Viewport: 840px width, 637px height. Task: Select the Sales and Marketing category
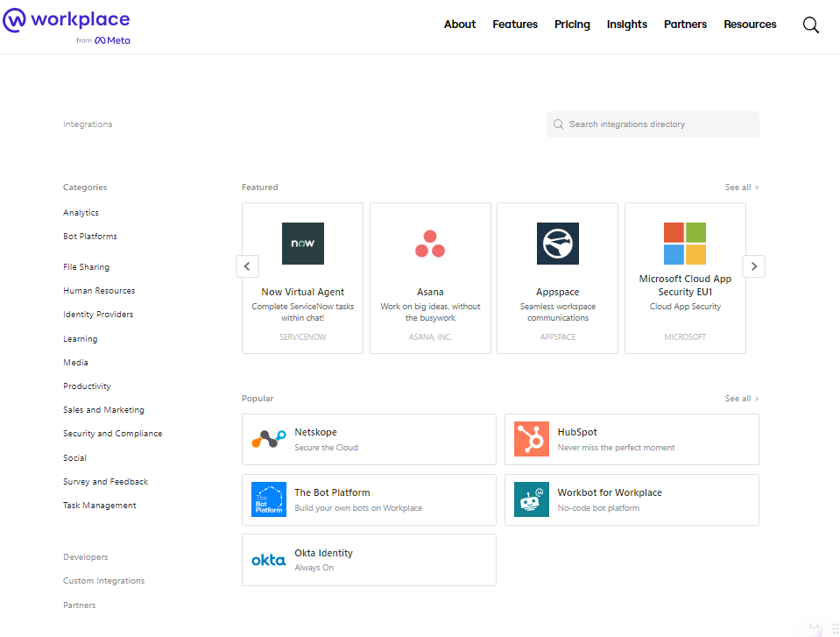(103, 409)
